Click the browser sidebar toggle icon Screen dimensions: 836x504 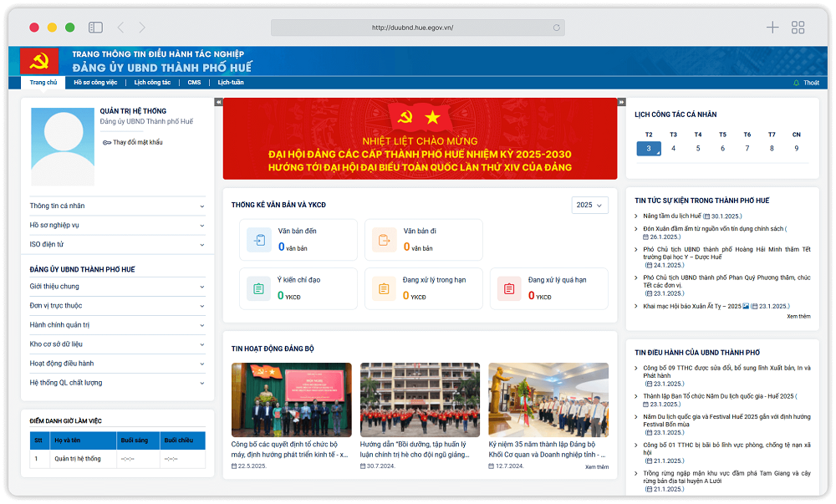tap(95, 28)
